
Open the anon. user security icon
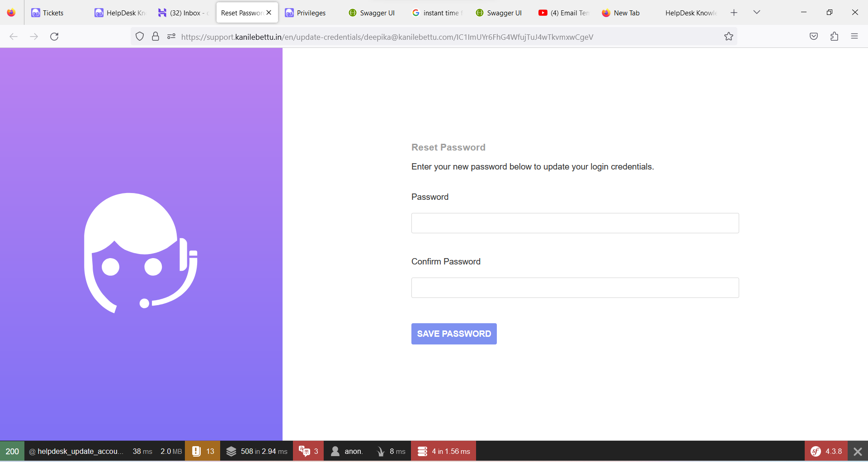click(x=347, y=451)
